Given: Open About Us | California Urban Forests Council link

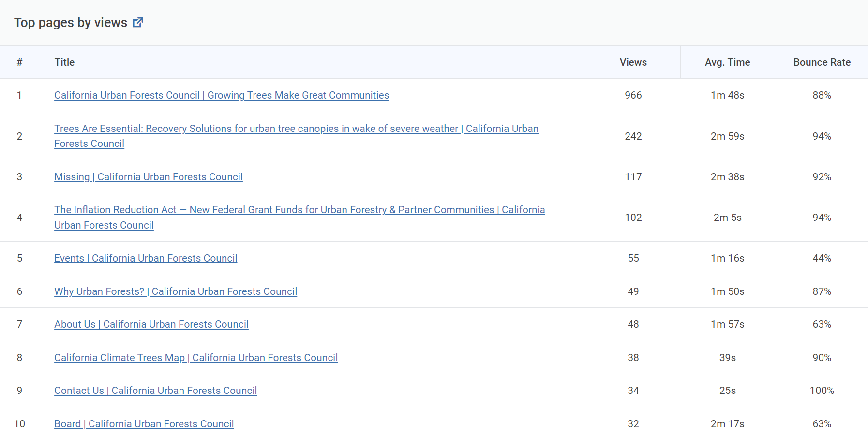Looking at the screenshot, I should [x=151, y=324].
